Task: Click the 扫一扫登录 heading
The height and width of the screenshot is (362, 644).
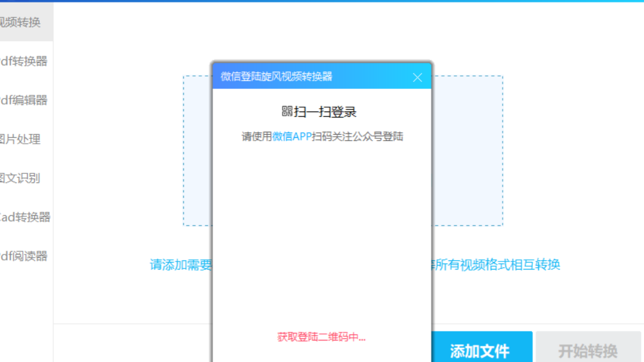Action: [x=326, y=112]
